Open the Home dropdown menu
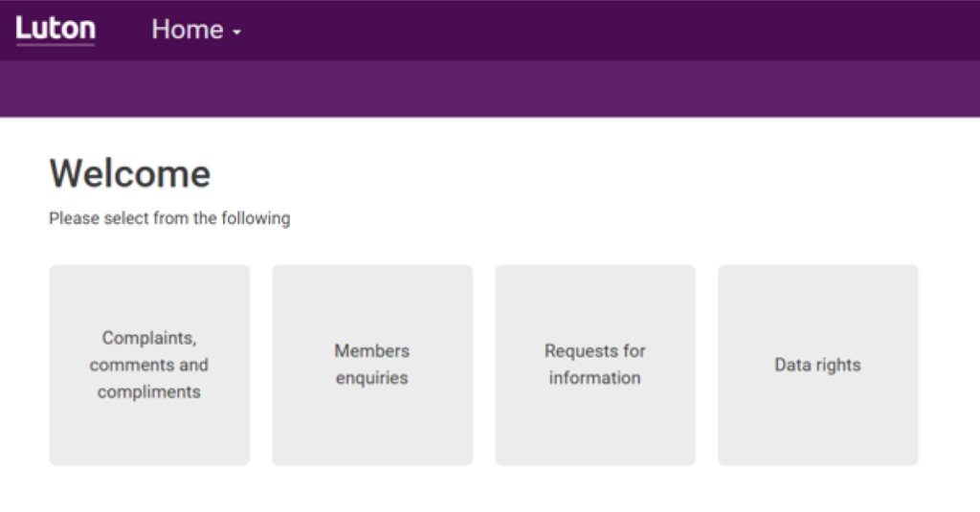980x512 pixels. pos(196,30)
